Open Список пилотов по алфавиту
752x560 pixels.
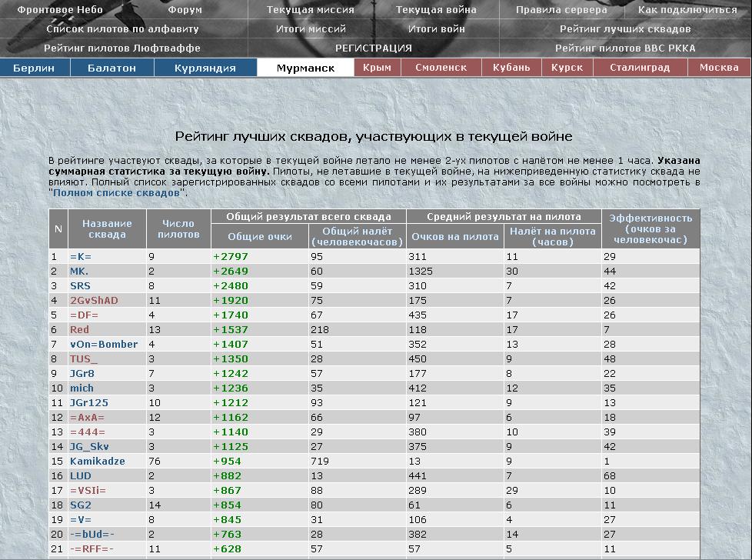123,29
